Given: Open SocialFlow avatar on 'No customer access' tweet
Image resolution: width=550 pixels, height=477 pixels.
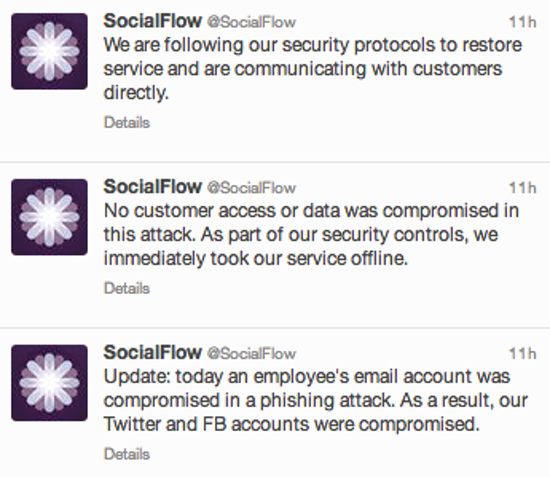Looking at the screenshot, I should [x=49, y=217].
